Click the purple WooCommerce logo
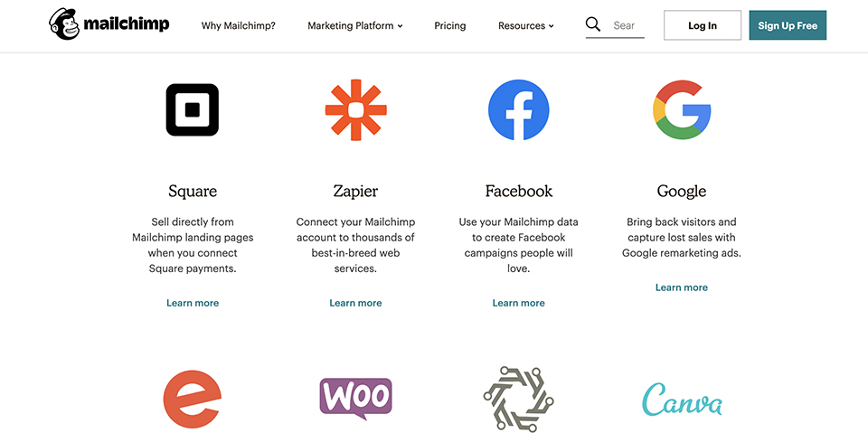The width and height of the screenshot is (868, 433). pos(355,399)
